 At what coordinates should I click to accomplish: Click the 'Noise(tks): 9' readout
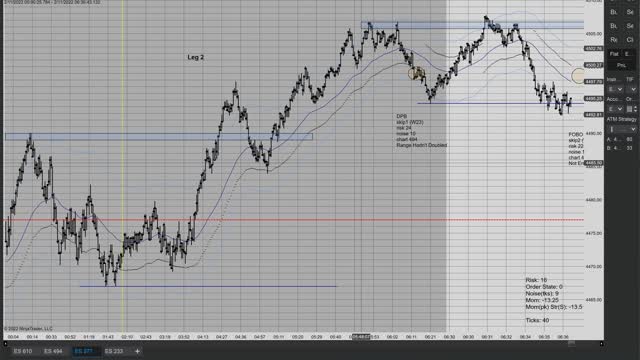542,293
